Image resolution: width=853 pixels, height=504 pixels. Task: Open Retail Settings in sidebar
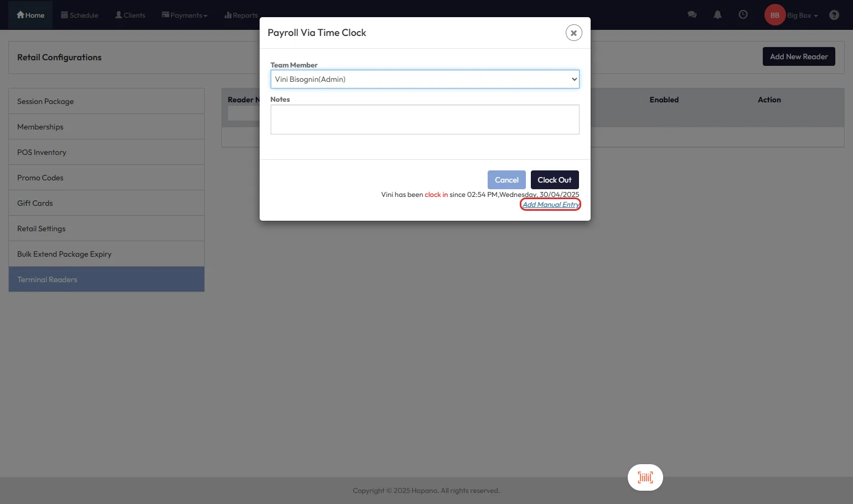[x=42, y=228]
